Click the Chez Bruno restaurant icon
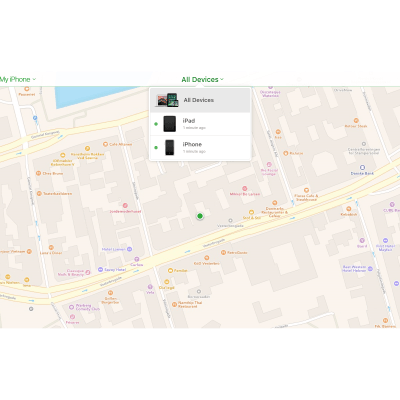The image size is (400, 400). (39, 173)
